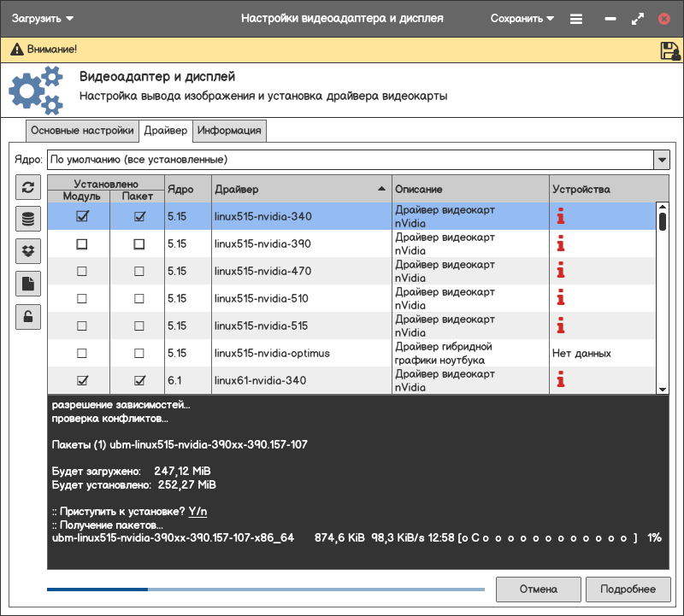
Task: Click the save-as-user floppy disk icon
Action: click(x=669, y=50)
